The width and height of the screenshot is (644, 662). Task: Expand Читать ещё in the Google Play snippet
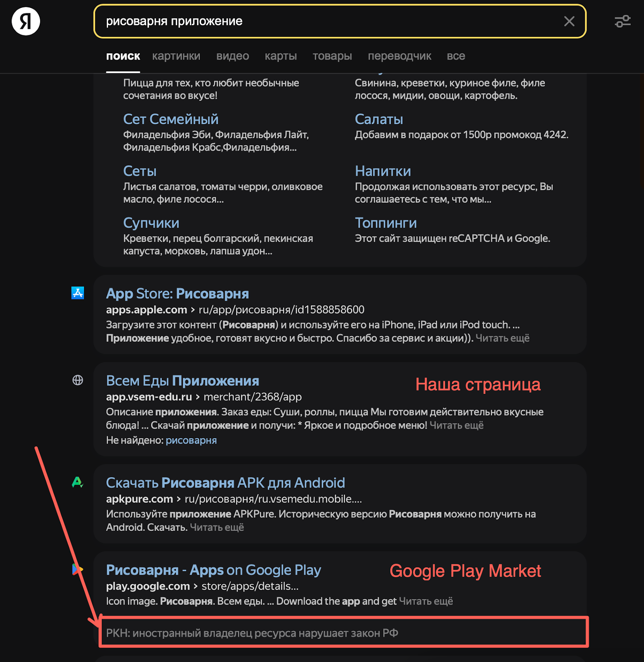pos(426,601)
